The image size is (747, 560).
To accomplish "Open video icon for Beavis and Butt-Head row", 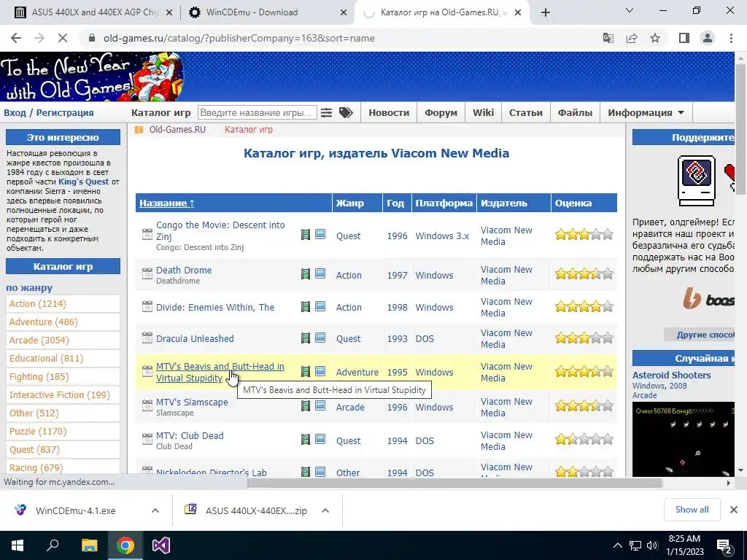I will click(306, 371).
